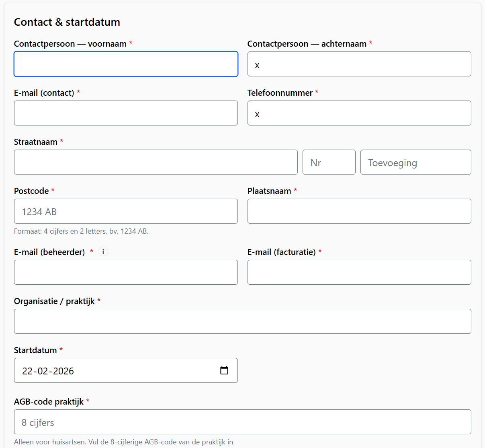Viewport: 485px width, 448px height.
Task: Click the Telefoonnummer input box
Action: pos(359,113)
